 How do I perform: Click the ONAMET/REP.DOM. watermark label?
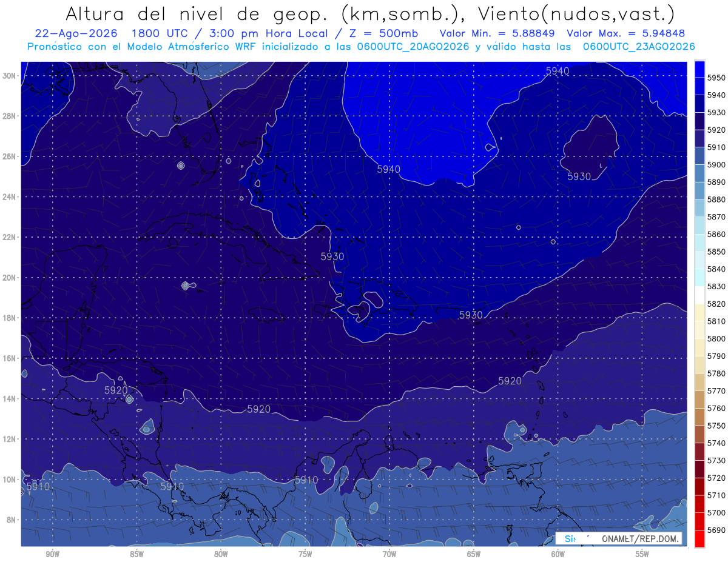tap(641, 538)
